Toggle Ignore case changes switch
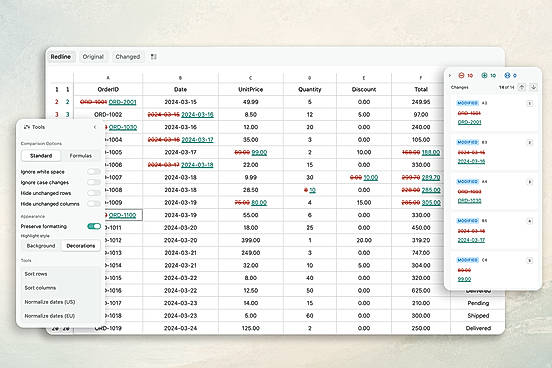This screenshot has height=368, width=552. pyautogui.click(x=94, y=182)
